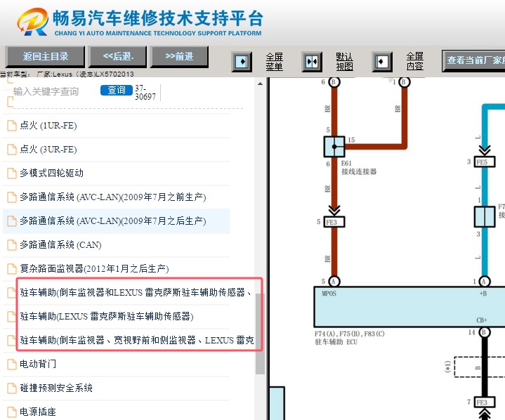Viewport: 505px width, 420px height.
Task: Click document icon beside 多路通信系统 (CAN)
Action: (12, 245)
